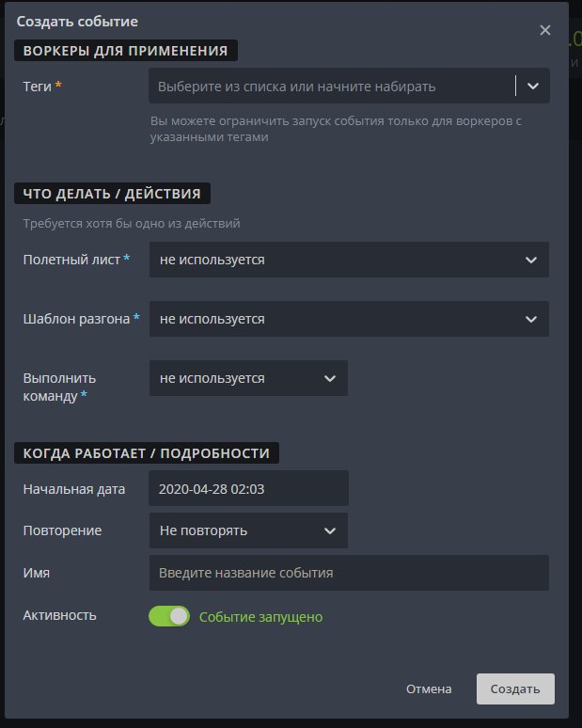Click the Шаблон разгона chevron arrow

(531, 320)
